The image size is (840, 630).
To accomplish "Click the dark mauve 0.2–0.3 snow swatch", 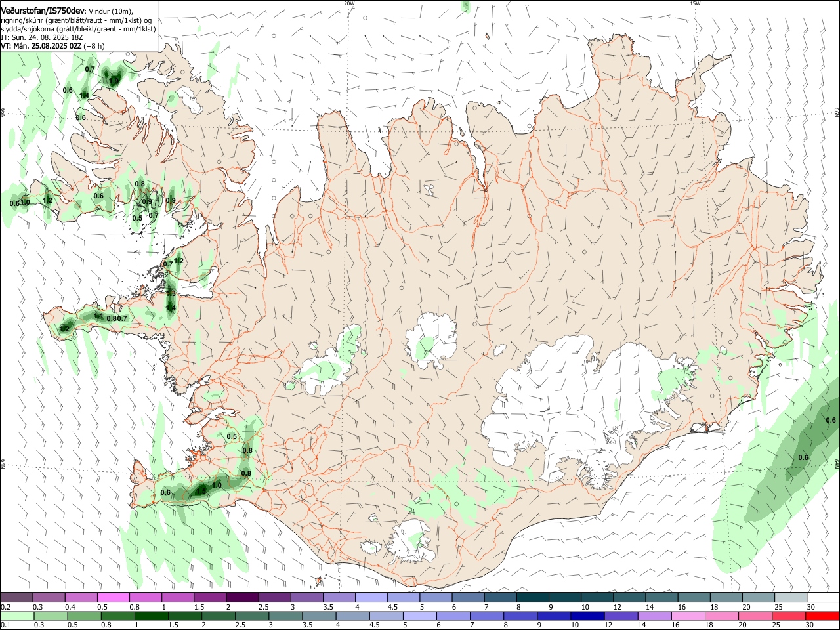I will 16,597.
